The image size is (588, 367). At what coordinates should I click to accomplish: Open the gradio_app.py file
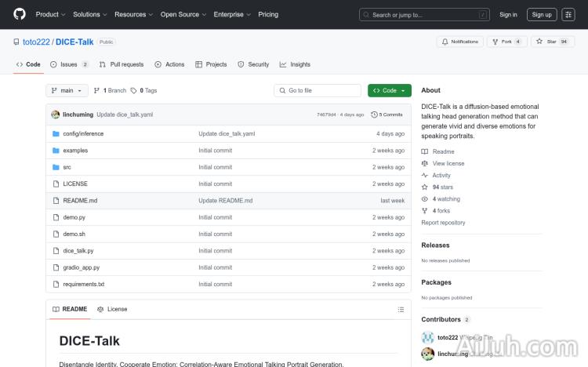click(x=81, y=267)
